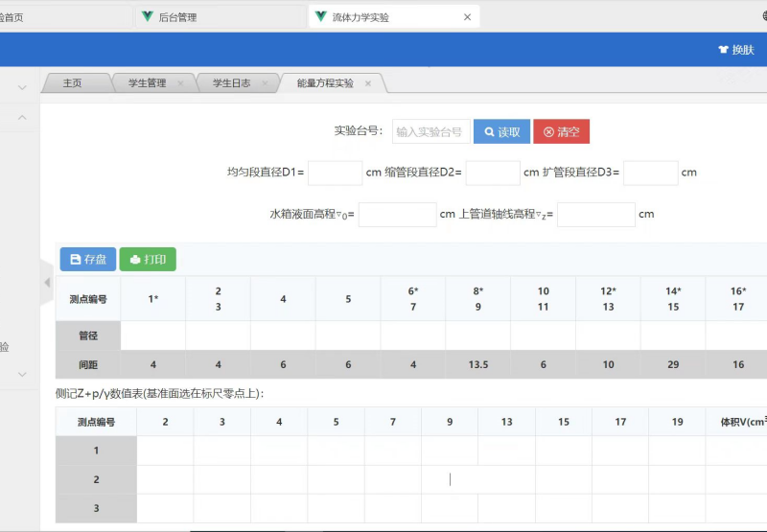Click the 测点编号 header in the upper table
767x532 pixels.
(88, 299)
